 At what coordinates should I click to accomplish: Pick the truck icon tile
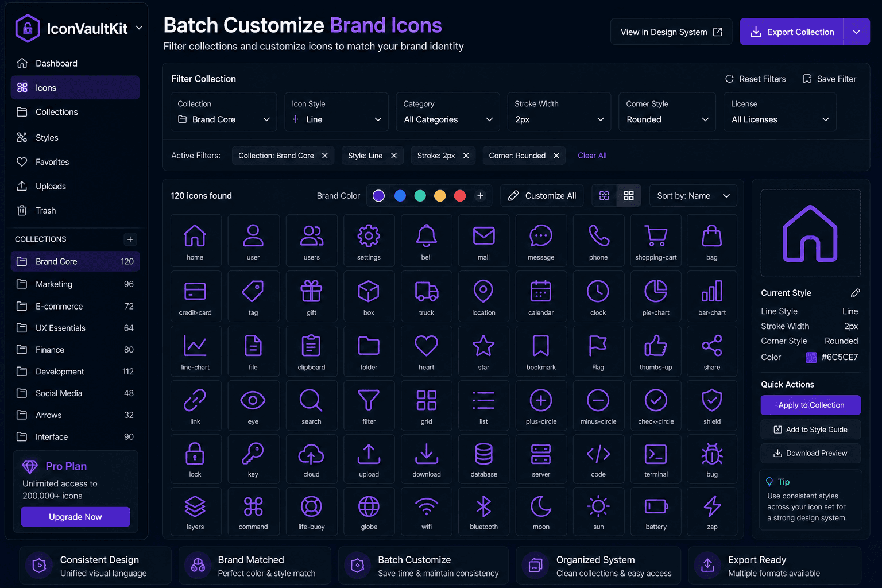coord(426,296)
